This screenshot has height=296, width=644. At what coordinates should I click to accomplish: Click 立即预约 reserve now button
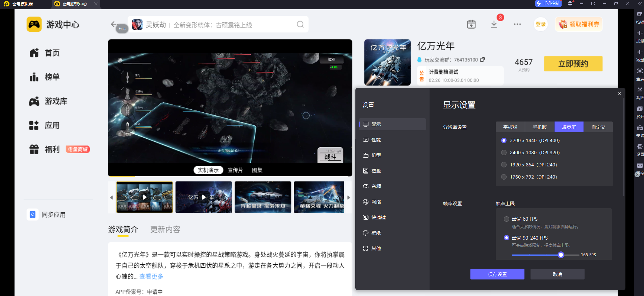click(573, 64)
